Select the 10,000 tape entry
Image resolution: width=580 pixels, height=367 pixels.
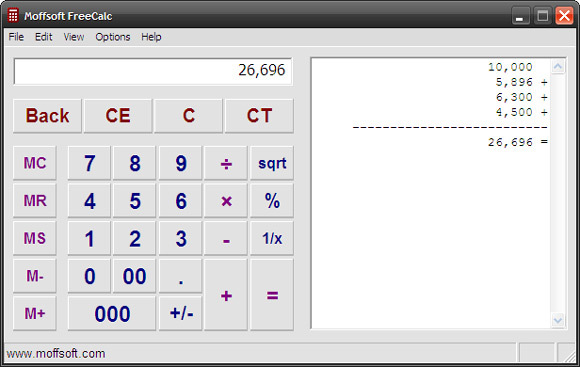pos(510,67)
